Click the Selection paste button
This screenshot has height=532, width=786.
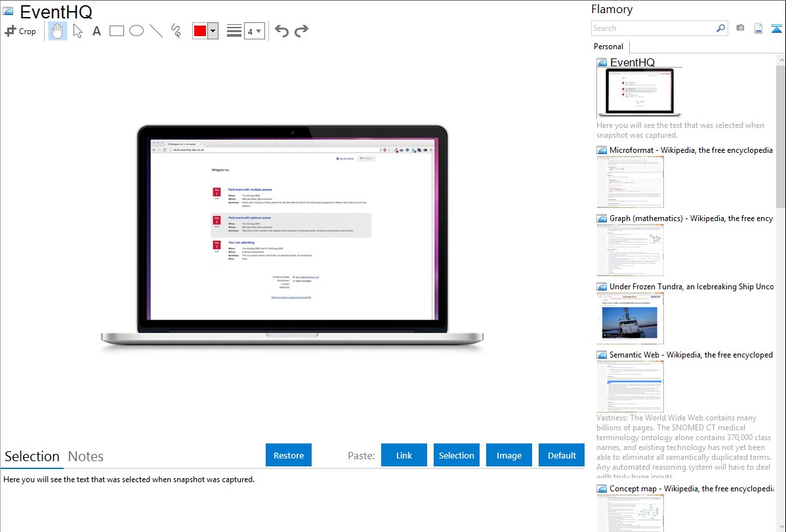[456, 455]
